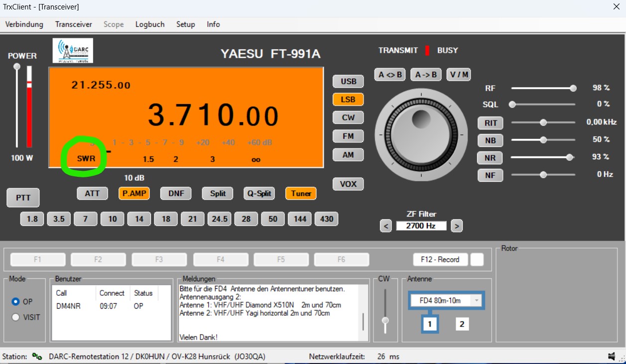Open the Info menu
Screen dimensions: 626x364
click(x=213, y=24)
